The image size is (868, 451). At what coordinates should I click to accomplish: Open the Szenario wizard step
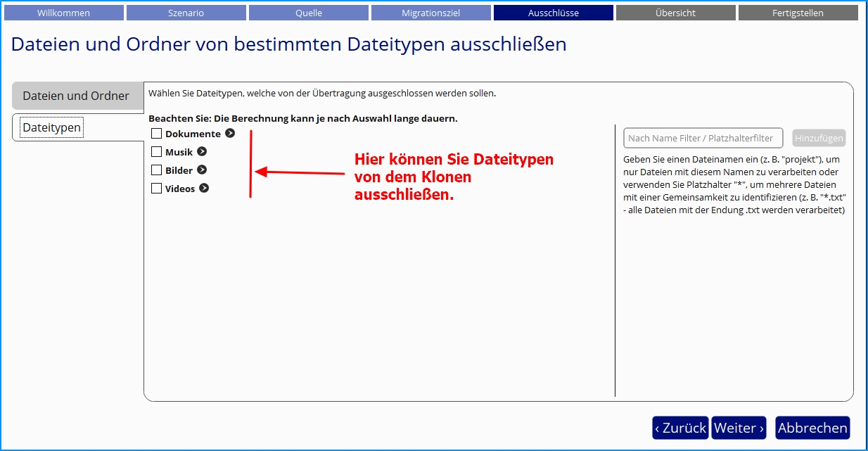point(186,13)
